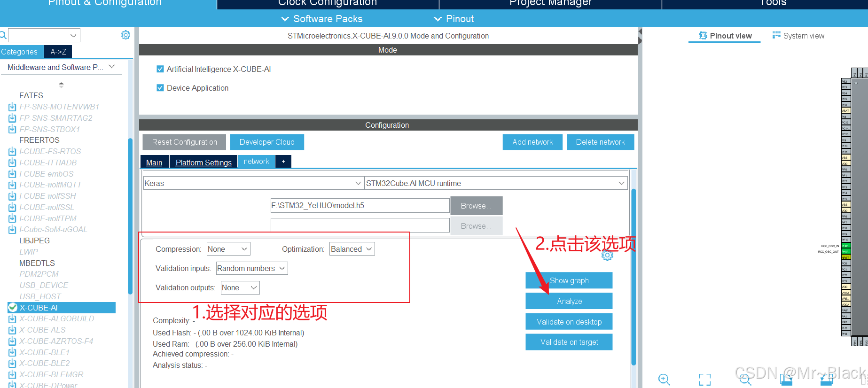Viewport: 868px width, 388px height.
Task: Click the Analyze button
Action: tap(569, 301)
